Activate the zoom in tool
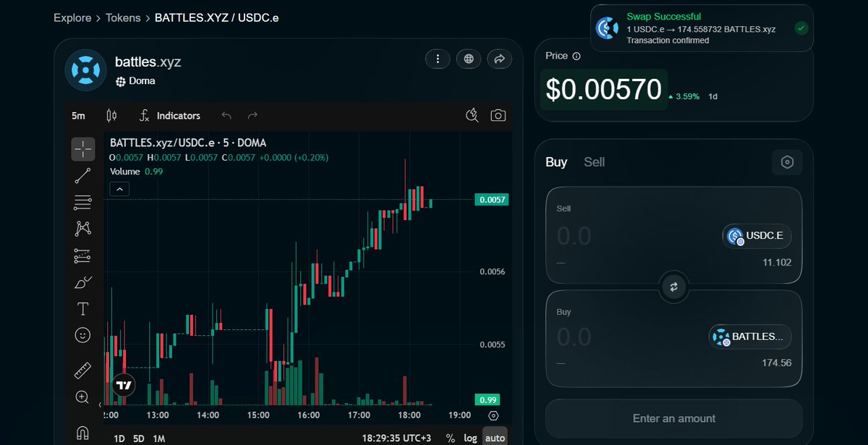Image resolution: width=868 pixels, height=445 pixels. (x=82, y=397)
